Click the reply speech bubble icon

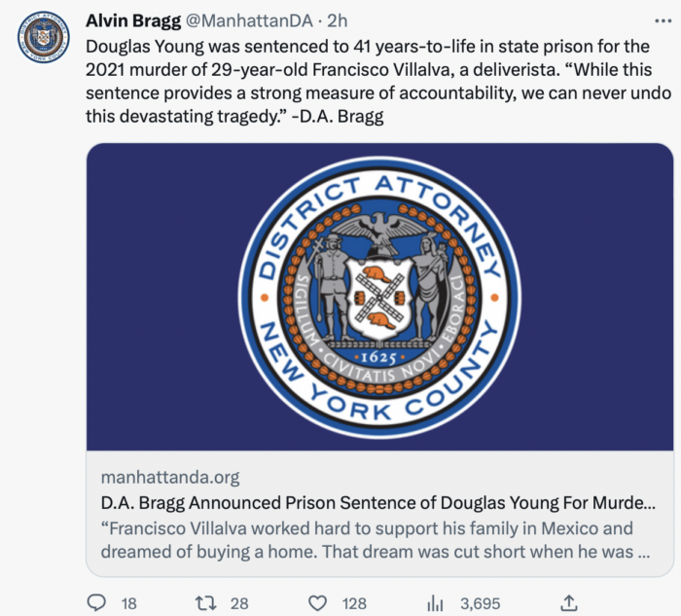tap(96, 603)
